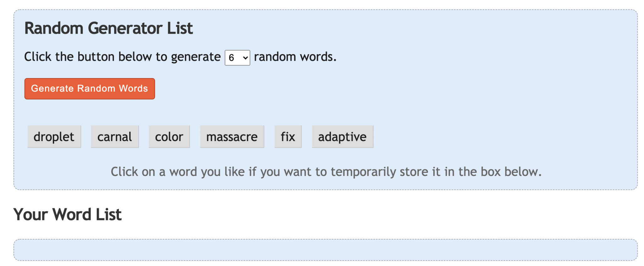Click the shortest generated word chip
The height and width of the screenshot is (266, 644).
point(288,137)
